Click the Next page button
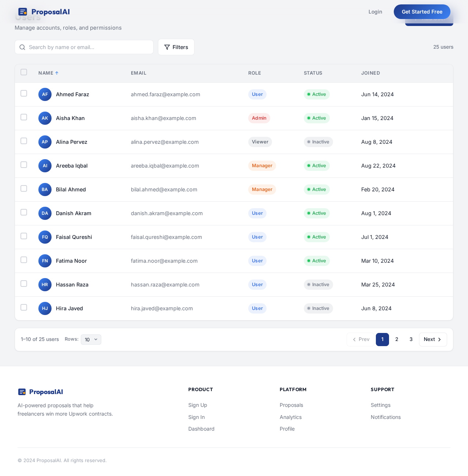 point(433,340)
